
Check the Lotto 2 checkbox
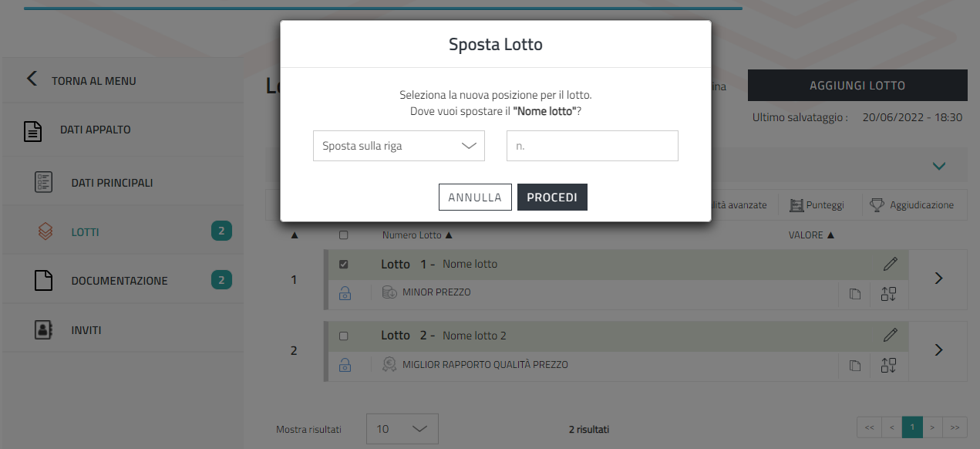pos(344,336)
